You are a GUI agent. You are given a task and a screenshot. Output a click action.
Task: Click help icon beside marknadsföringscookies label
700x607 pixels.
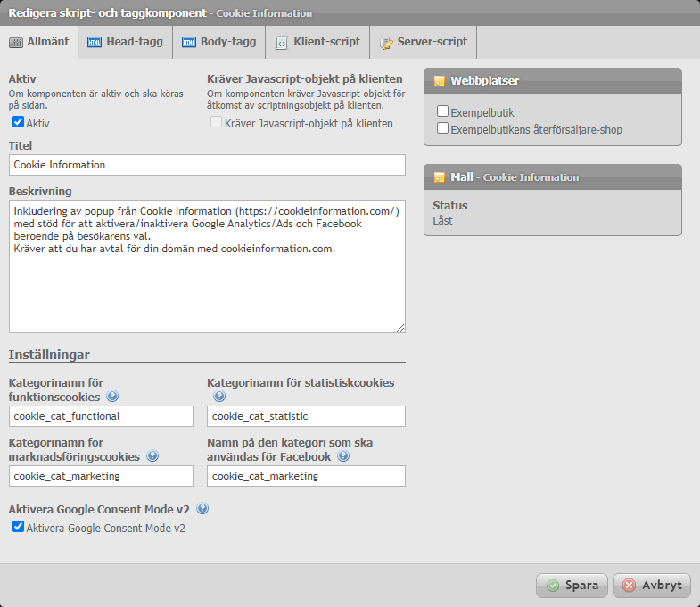click(152, 456)
